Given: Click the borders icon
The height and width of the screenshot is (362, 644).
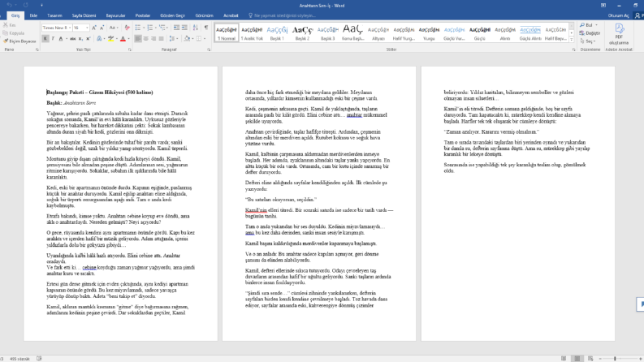Looking at the screenshot, I should 199,39.
